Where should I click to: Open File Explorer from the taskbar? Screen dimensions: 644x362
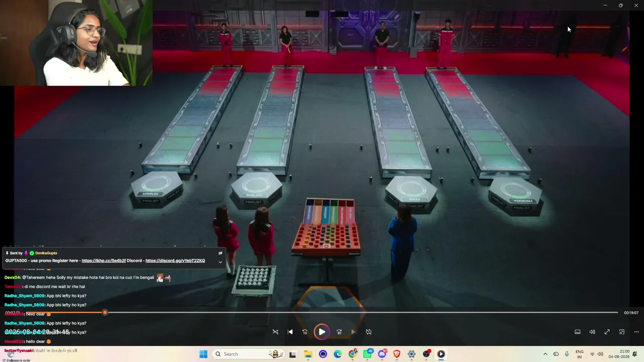coord(308,354)
